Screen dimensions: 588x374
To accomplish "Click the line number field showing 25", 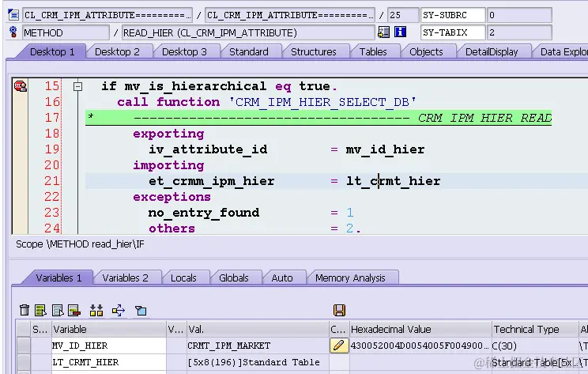I will (x=403, y=15).
